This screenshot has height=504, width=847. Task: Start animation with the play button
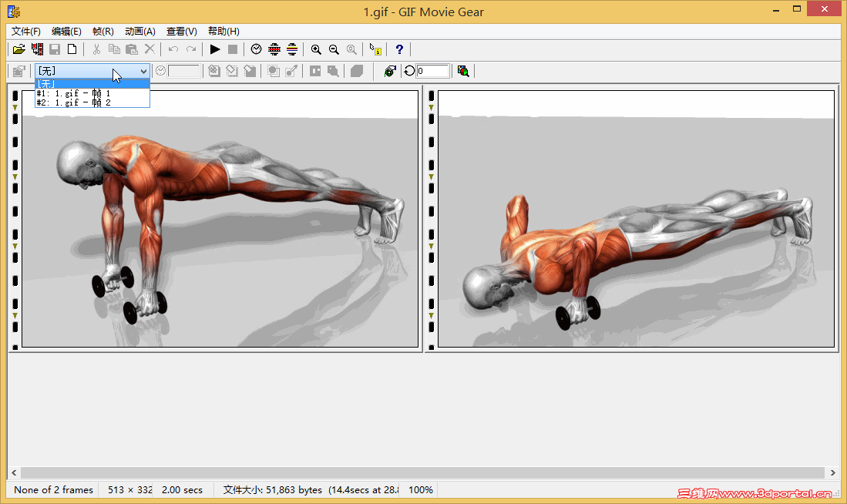point(215,49)
